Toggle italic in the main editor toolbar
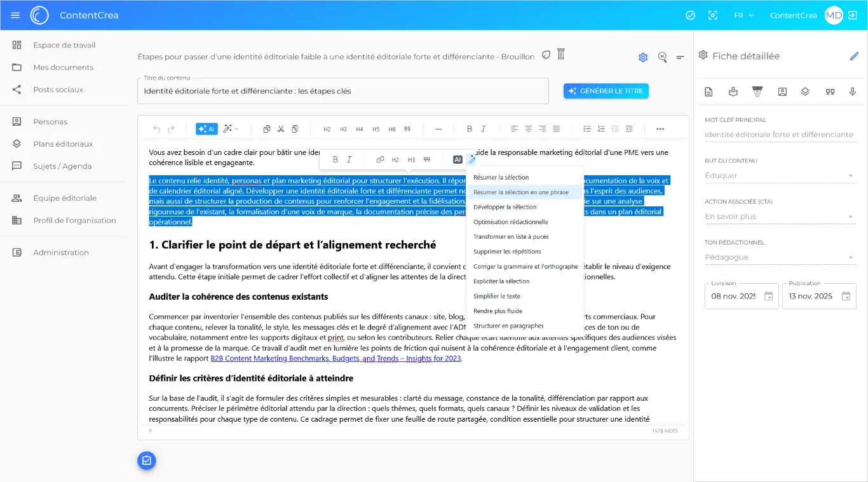This screenshot has height=482, width=868. (483, 129)
